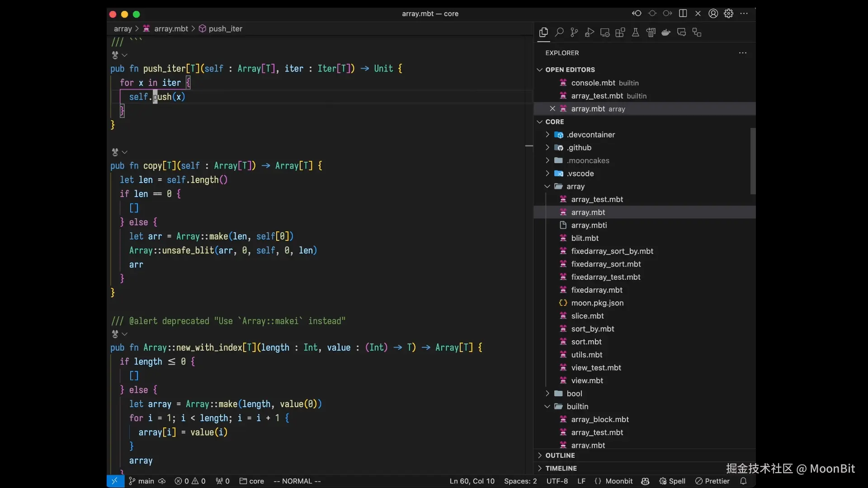868x488 pixels.
Task: Open Run and Debug view
Action: point(590,33)
